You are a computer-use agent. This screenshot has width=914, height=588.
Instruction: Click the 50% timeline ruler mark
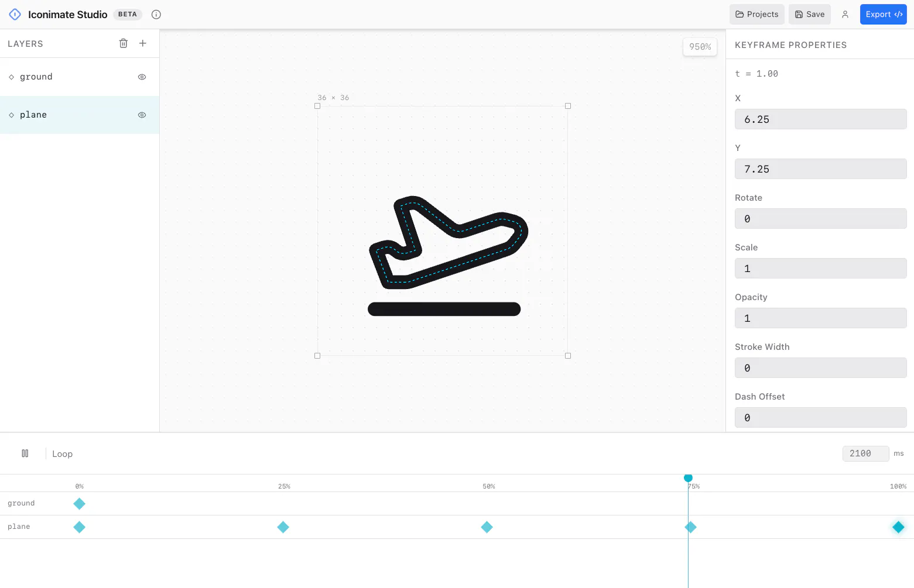(489, 486)
